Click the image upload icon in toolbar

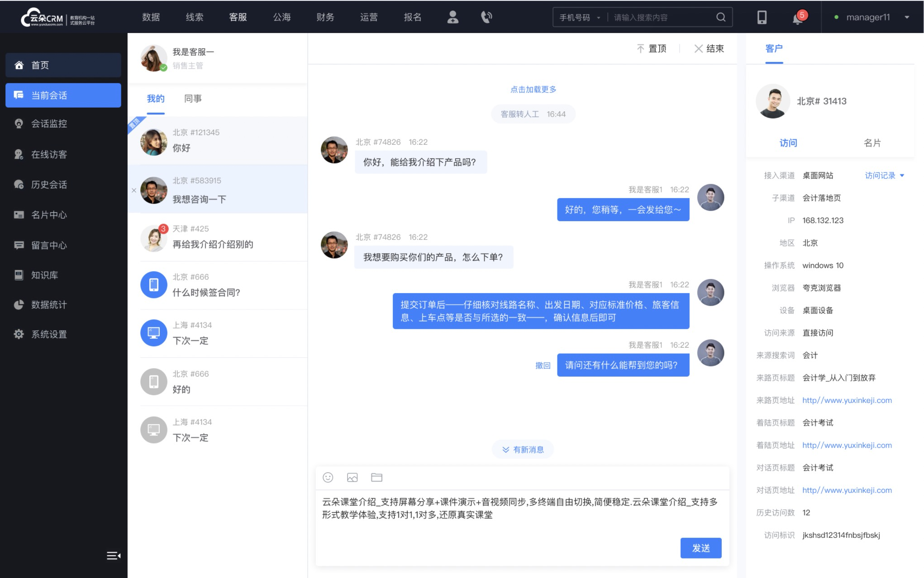[x=352, y=478]
